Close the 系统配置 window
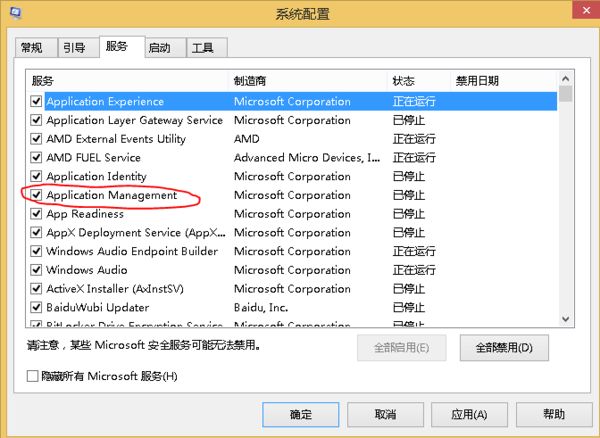Screen dimensions: 600x438 pos(586,10)
